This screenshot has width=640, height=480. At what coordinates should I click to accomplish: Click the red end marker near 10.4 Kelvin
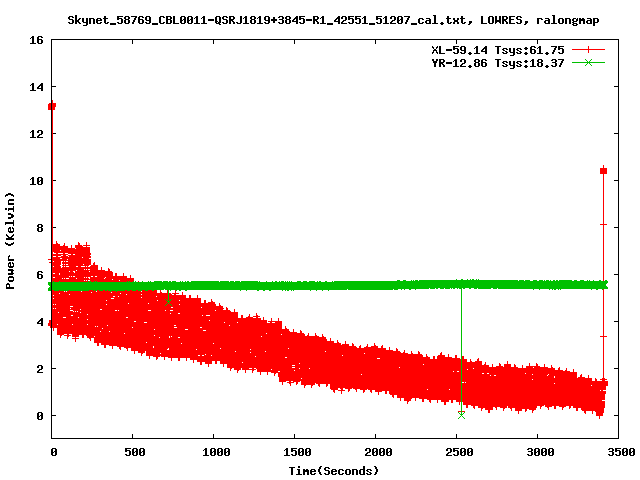(x=604, y=171)
